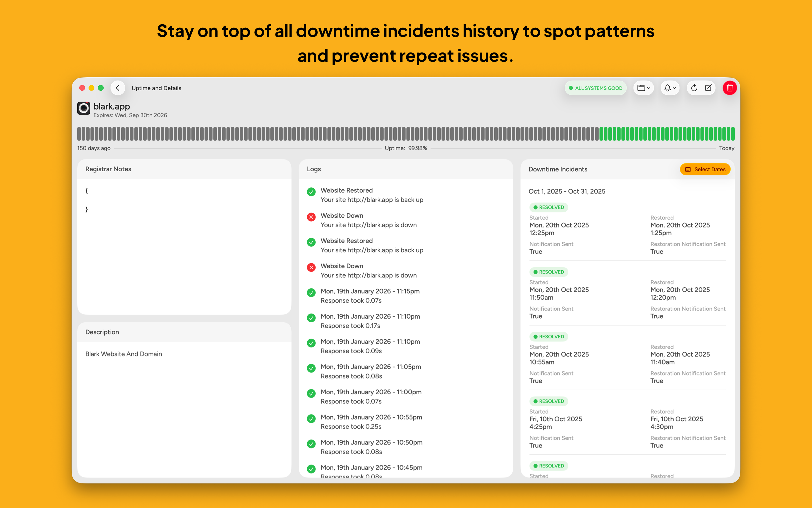Image resolution: width=812 pixels, height=508 pixels.
Task: Click the 'Uptime and Details' title
Action: [x=156, y=88]
